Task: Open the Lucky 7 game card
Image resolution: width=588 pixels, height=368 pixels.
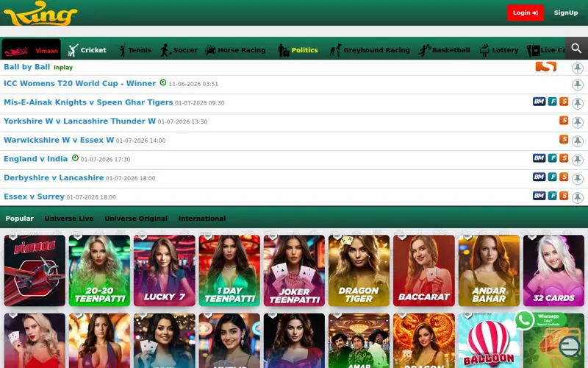Action: pyautogui.click(x=164, y=270)
